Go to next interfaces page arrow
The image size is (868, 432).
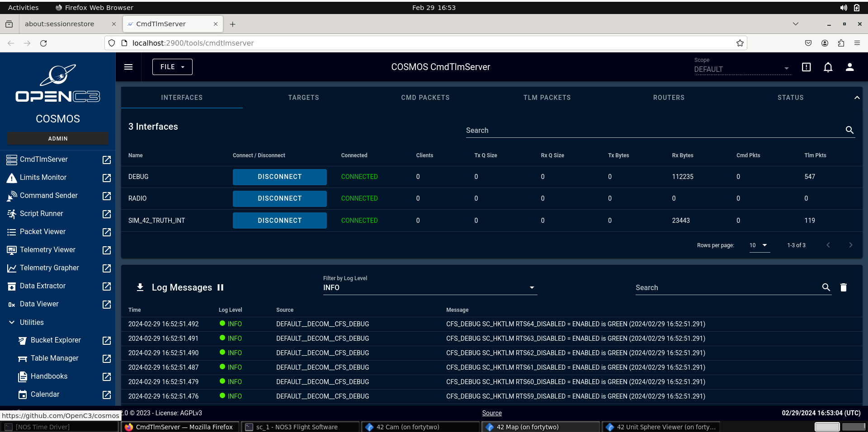(850, 245)
